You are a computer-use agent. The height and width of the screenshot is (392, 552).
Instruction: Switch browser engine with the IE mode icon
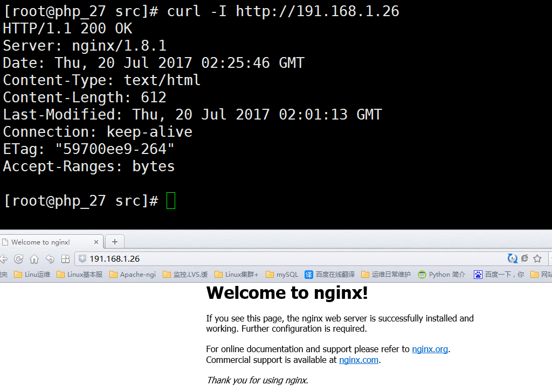pyautogui.click(x=525, y=259)
